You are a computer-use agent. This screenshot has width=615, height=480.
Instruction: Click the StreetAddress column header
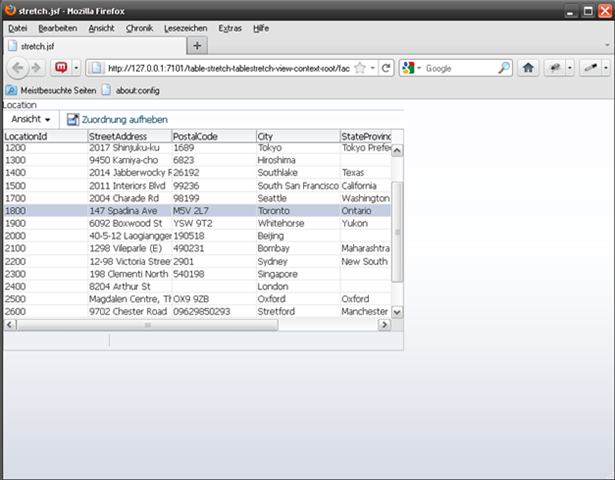click(x=130, y=136)
